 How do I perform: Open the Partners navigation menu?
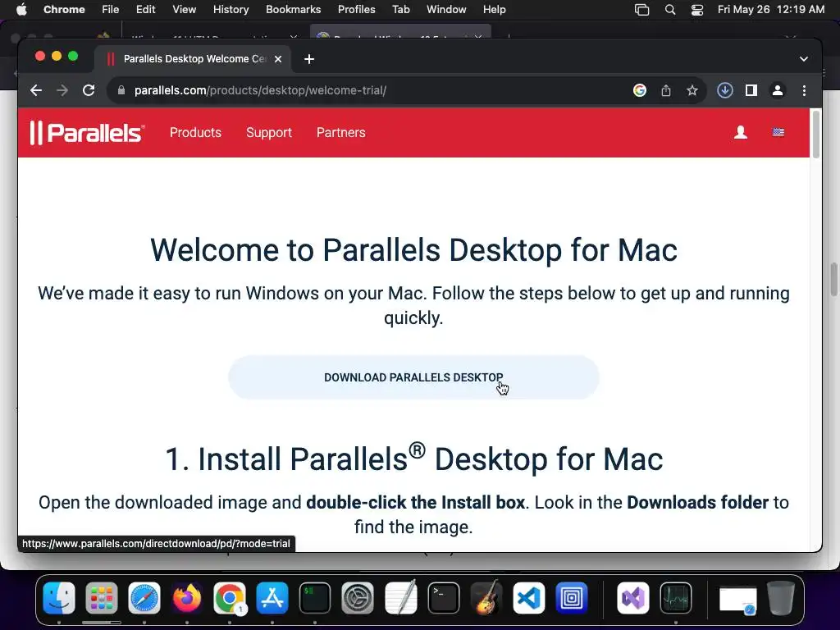coord(340,132)
